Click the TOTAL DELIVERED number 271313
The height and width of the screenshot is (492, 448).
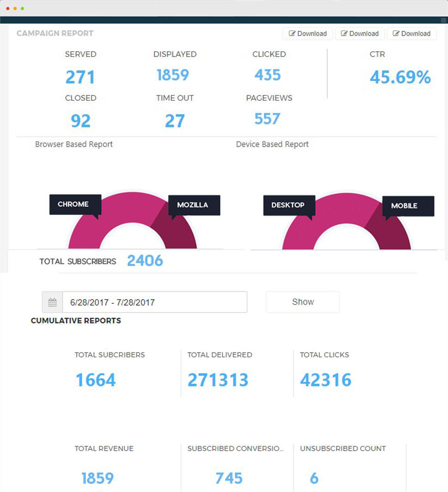point(218,380)
